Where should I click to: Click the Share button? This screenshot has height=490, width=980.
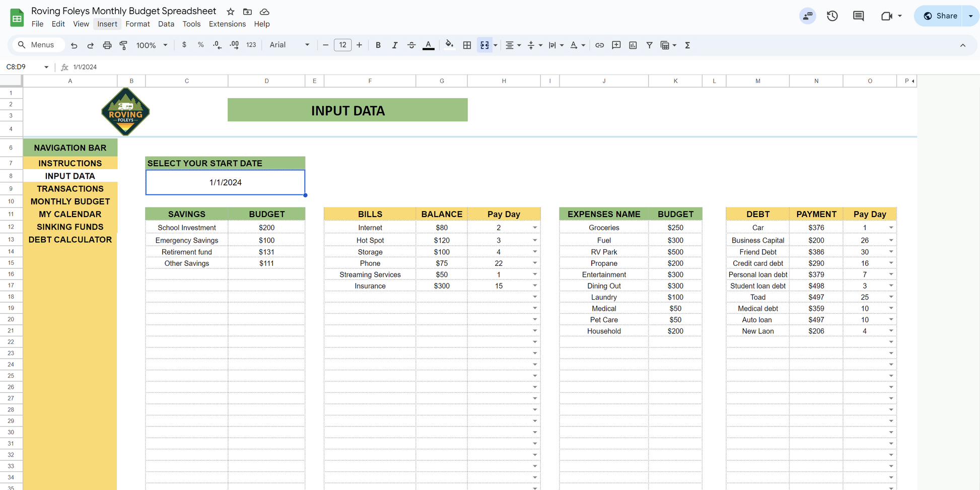[x=940, y=16]
